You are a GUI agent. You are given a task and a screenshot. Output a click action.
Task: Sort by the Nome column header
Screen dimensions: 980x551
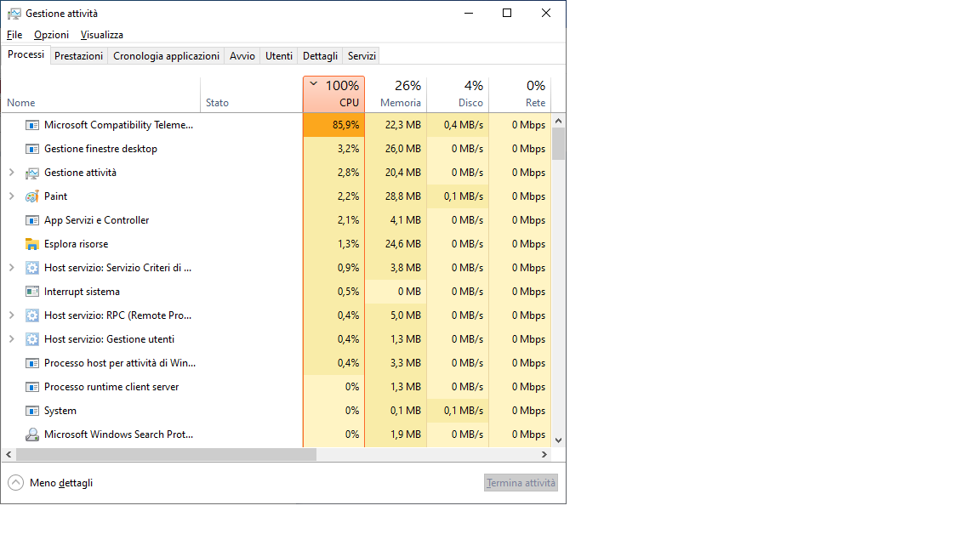[100, 94]
